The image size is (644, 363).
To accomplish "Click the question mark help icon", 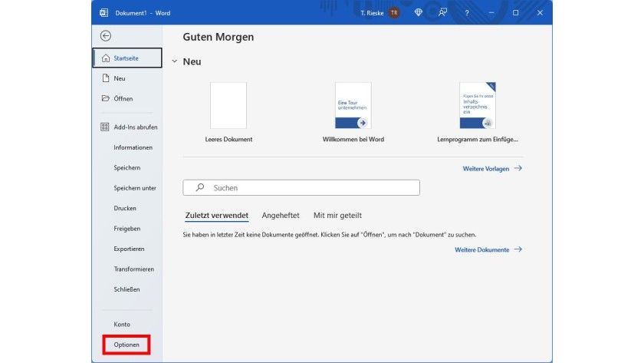I will click(467, 13).
